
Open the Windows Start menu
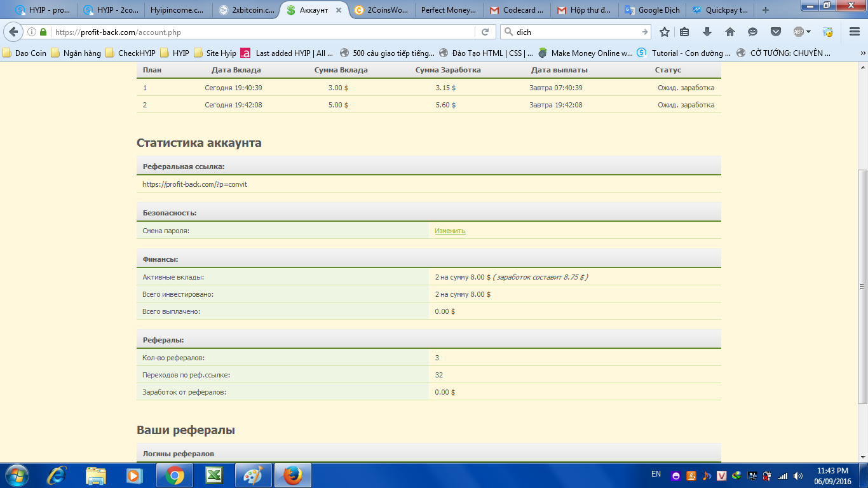coord(16,475)
